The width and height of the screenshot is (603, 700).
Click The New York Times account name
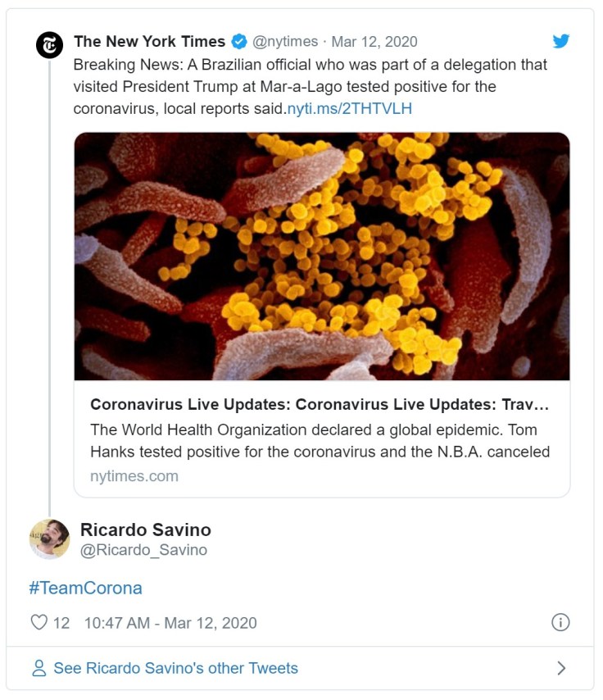click(149, 42)
